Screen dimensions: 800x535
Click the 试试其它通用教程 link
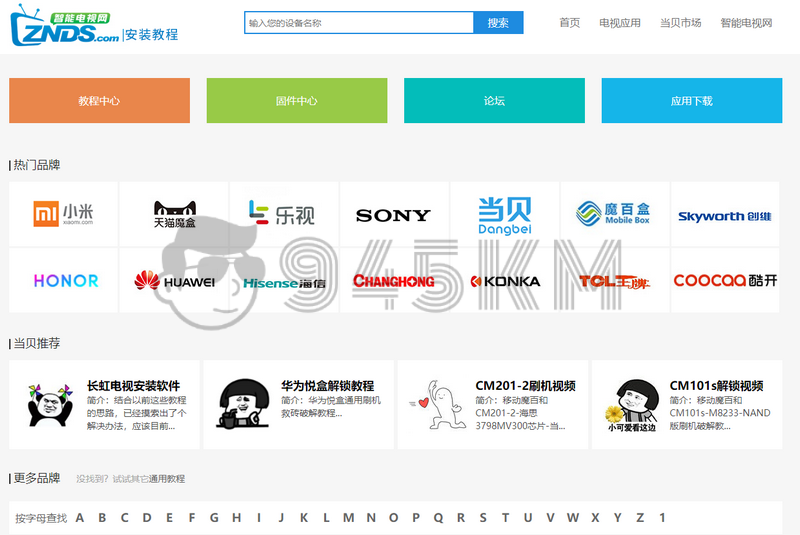pos(148,479)
